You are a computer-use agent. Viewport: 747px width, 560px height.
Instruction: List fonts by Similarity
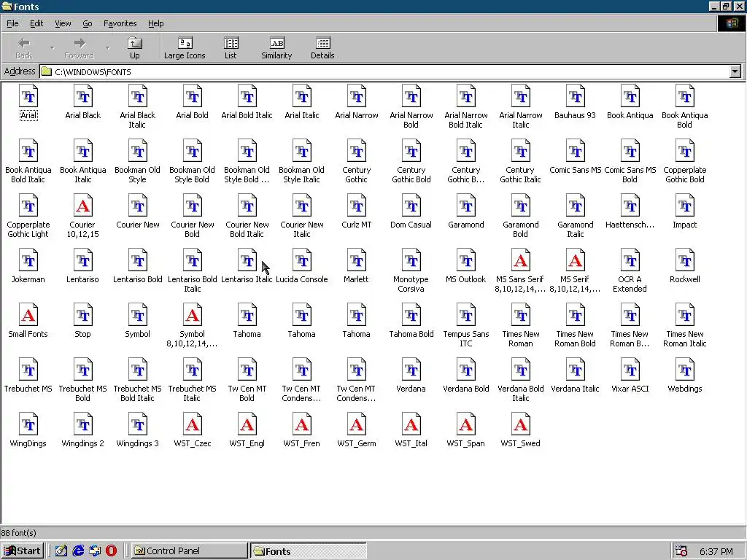(x=276, y=48)
